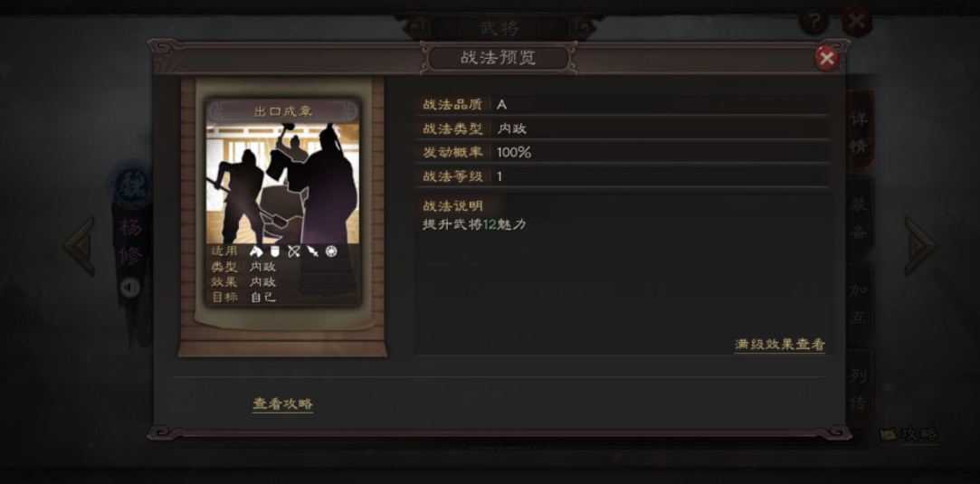Click the 魏 faction emblem

pos(132,185)
